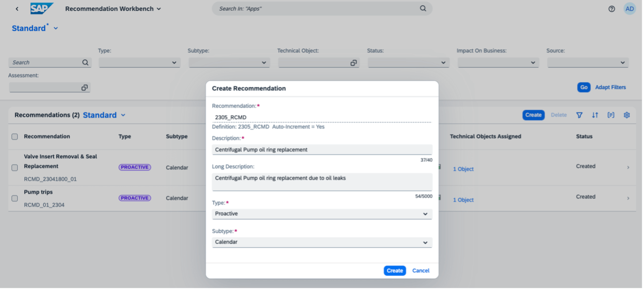This screenshot has width=644, height=289.
Task: Open the 1 Object link for Pump trips
Action: coord(463,200)
